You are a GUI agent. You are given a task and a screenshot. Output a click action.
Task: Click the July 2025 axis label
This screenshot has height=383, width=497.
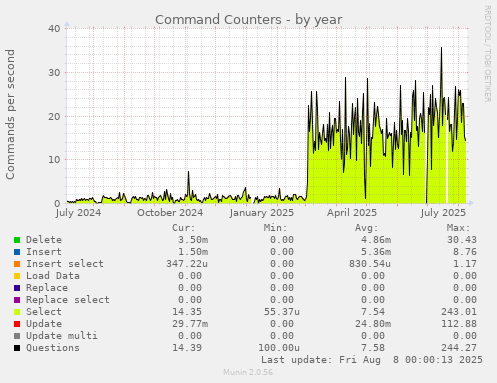pos(443,213)
